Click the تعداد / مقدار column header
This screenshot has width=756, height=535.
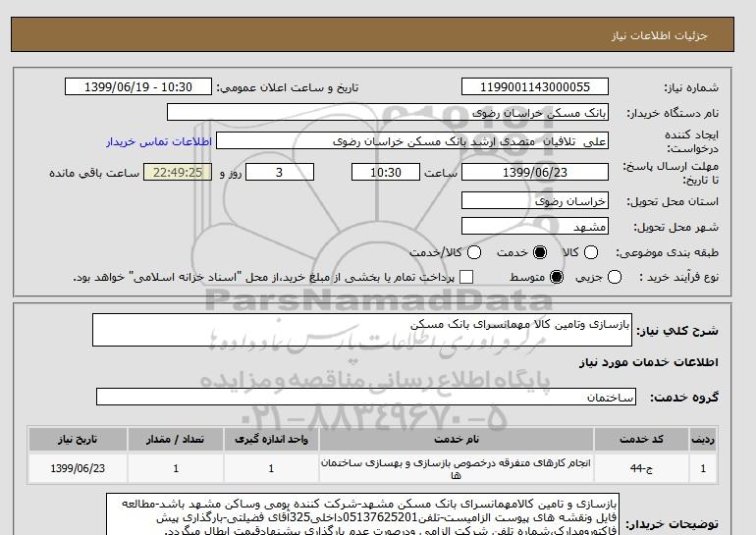click(176, 439)
